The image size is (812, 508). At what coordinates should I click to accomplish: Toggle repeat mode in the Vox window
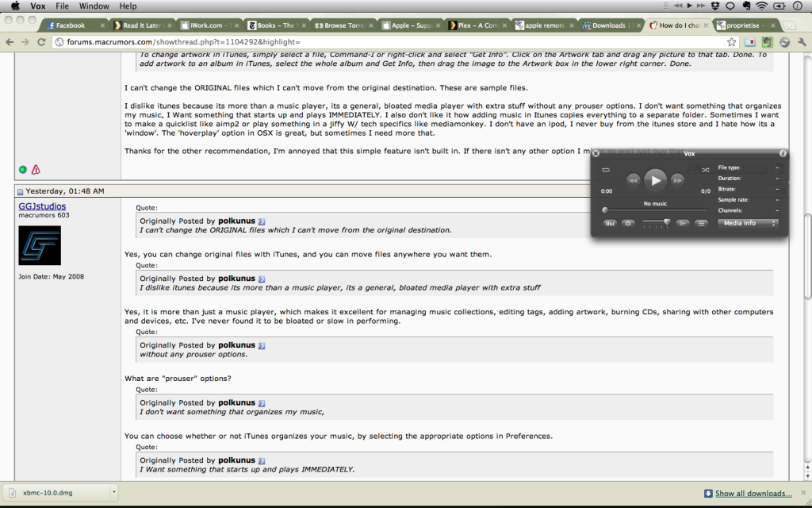606,170
